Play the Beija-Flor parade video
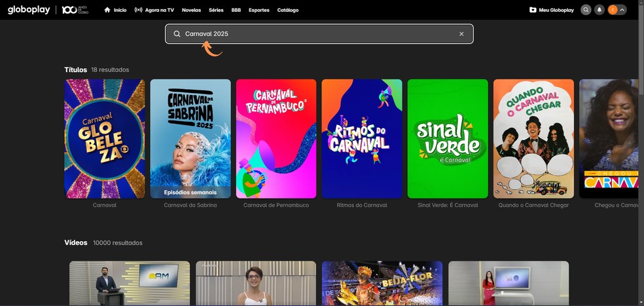 coord(382,283)
